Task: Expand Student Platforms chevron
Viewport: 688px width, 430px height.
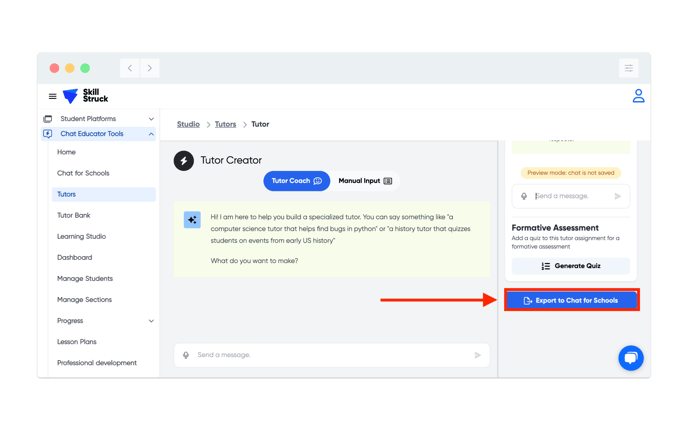Action: 151,119
